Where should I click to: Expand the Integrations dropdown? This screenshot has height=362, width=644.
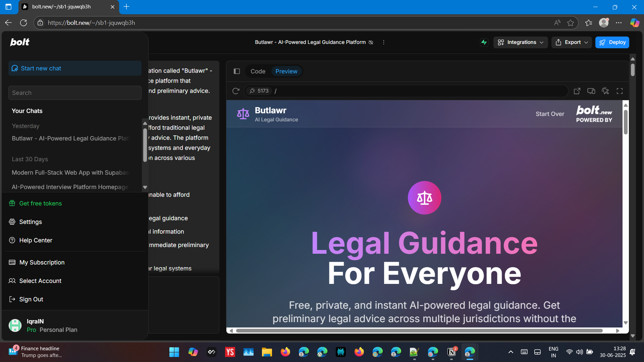click(x=520, y=42)
